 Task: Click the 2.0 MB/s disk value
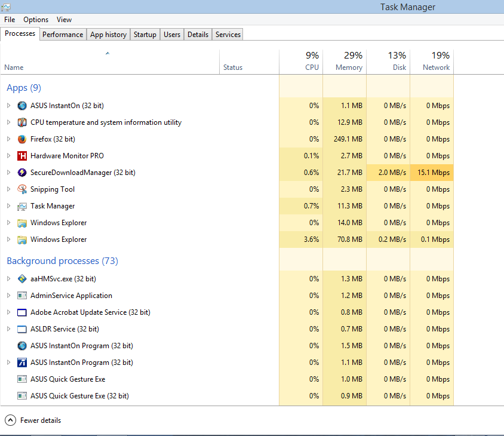[x=392, y=173]
